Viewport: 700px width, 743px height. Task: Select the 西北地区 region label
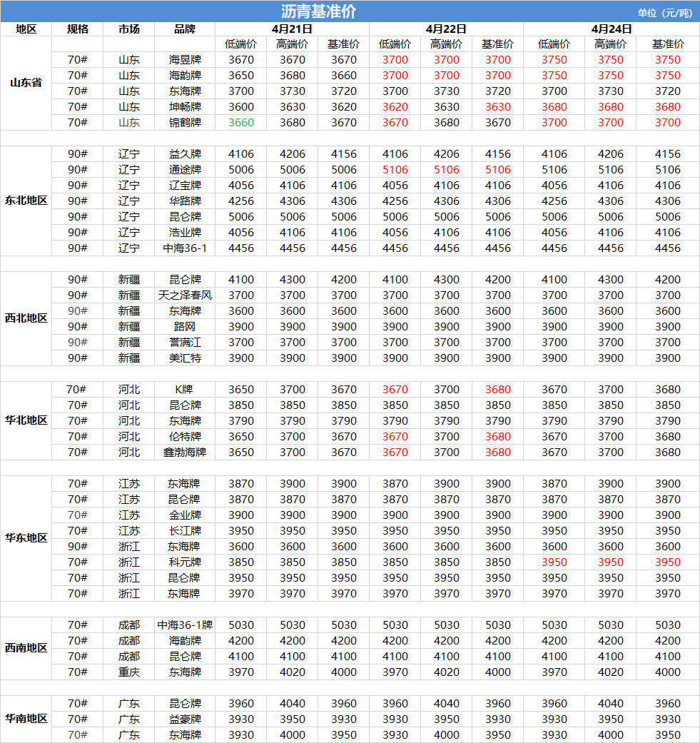pos(26,318)
